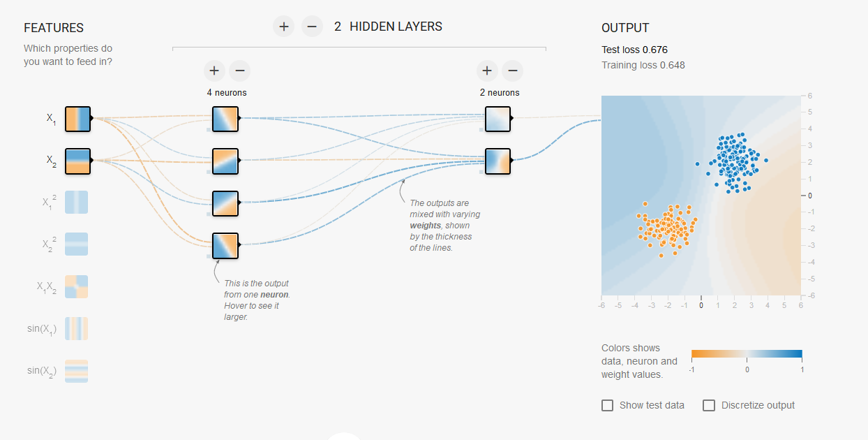Image resolution: width=868 pixels, height=440 pixels.
Task: Check the Discretize output box
Action: pos(709,405)
